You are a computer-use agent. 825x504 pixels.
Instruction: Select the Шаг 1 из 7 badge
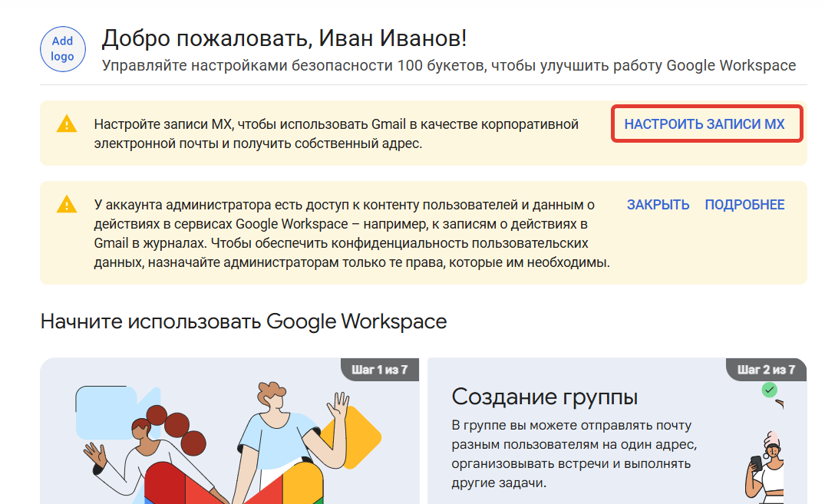point(380,370)
